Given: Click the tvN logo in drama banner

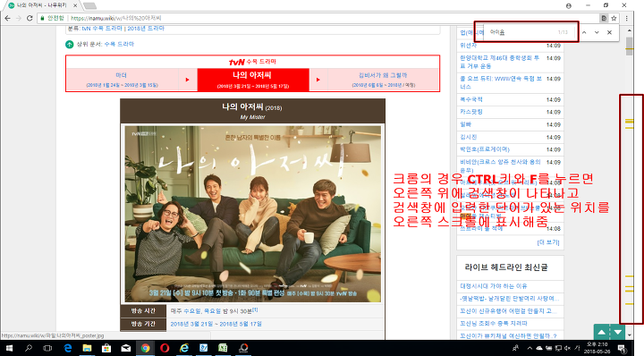Looking at the screenshot, I should (x=237, y=62).
